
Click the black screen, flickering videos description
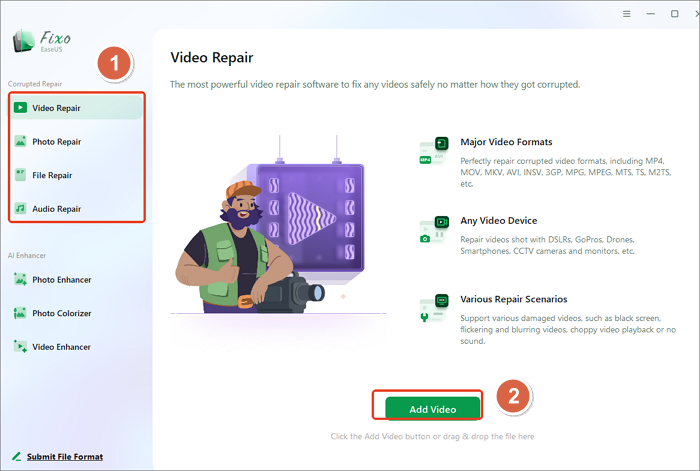pyautogui.click(x=568, y=329)
